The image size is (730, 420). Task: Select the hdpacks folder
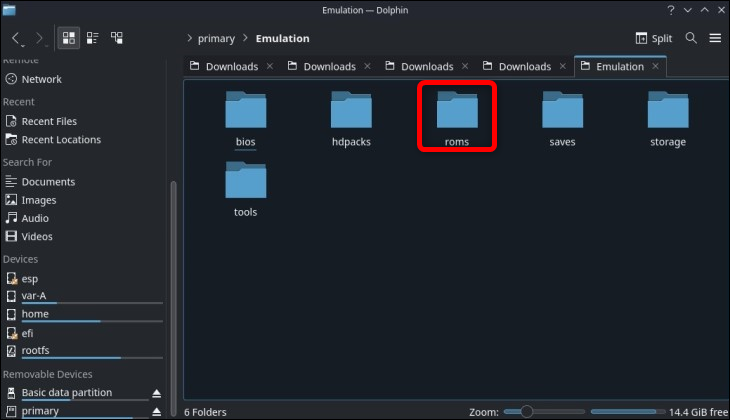coord(351,117)
